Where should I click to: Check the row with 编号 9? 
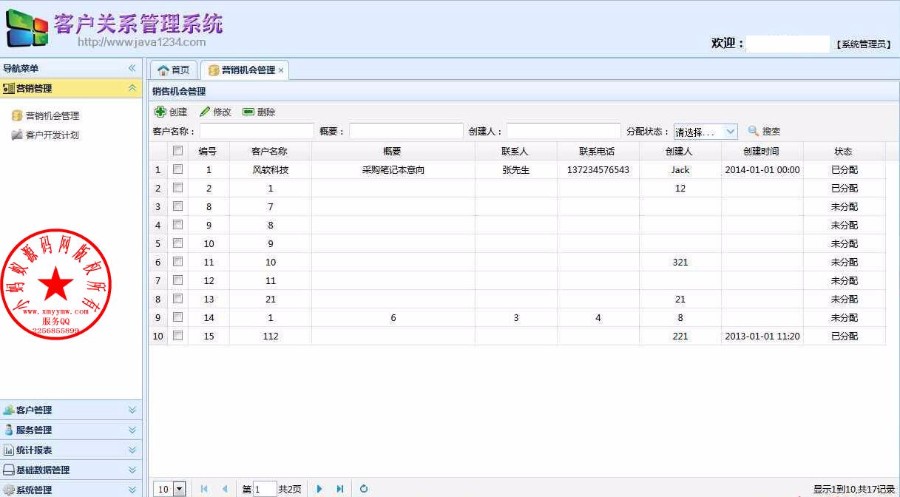178,224
